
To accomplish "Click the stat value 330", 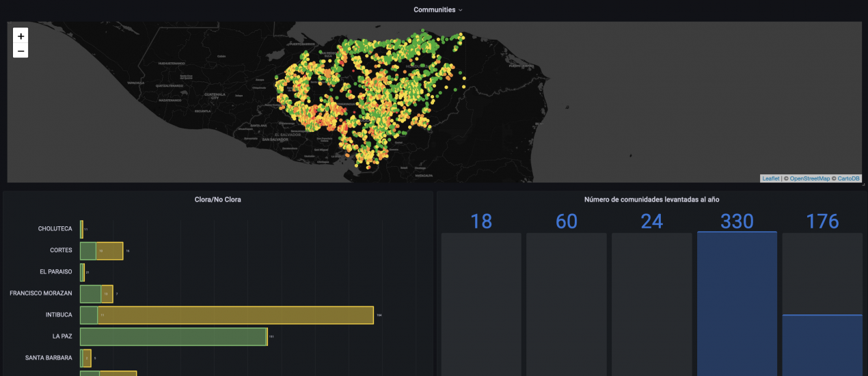I will pos(737,221).
